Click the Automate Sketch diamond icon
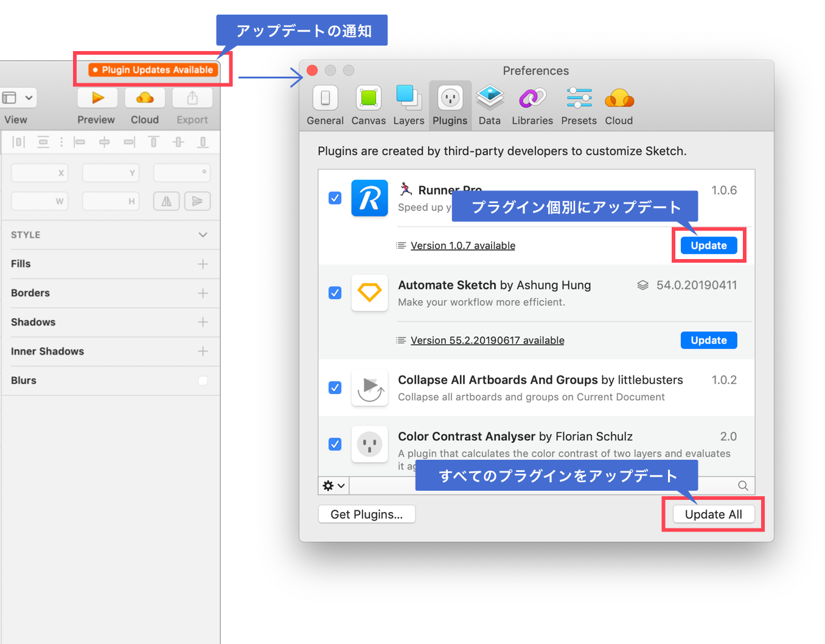This screenshot has width=825, height=644. (x=369, y=293)
